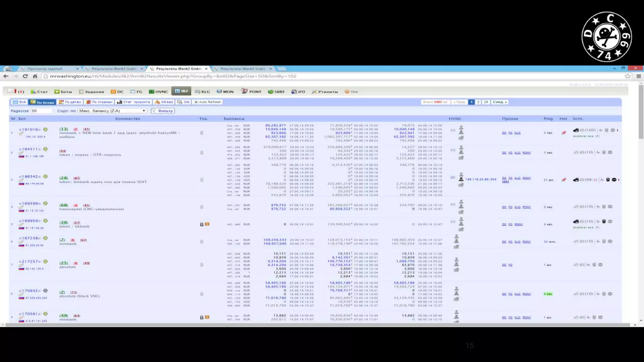644x362 pixels.
Task: Click the Out power icon
Action: (347, 91)
